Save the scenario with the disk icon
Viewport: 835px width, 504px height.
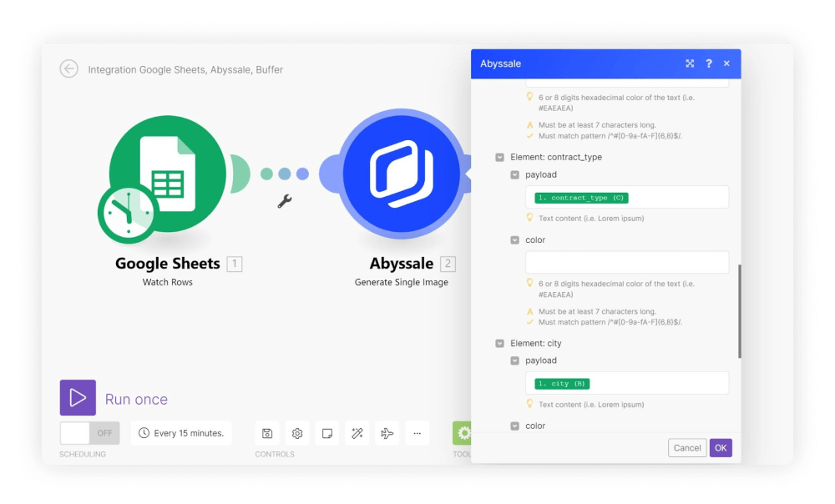[x=267, y=433]
